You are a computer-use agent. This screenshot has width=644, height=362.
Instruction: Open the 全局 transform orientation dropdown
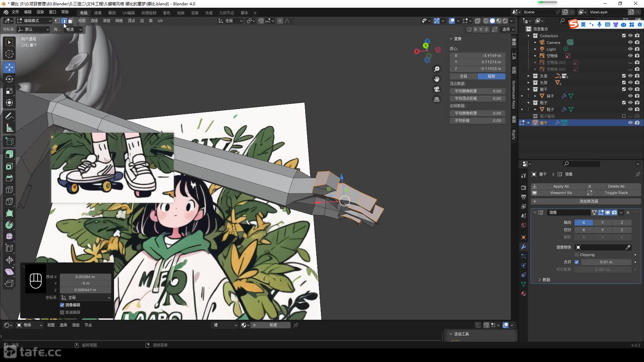point(230,21)
